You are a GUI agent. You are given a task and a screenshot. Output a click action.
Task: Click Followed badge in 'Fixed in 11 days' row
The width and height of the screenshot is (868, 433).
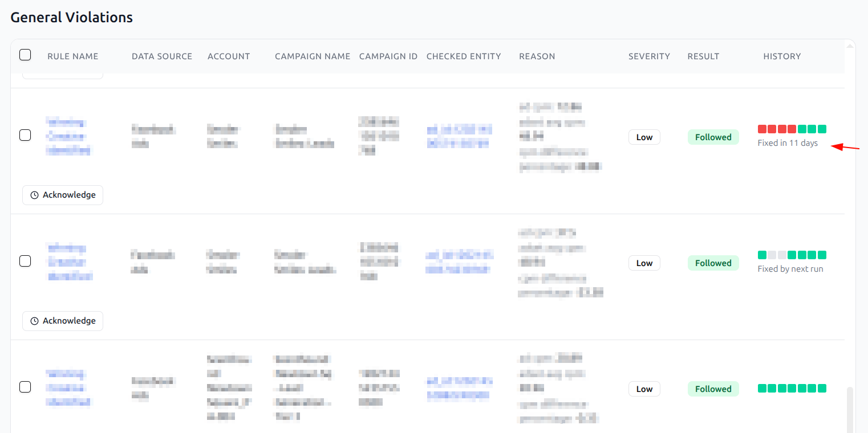point(713,137)
